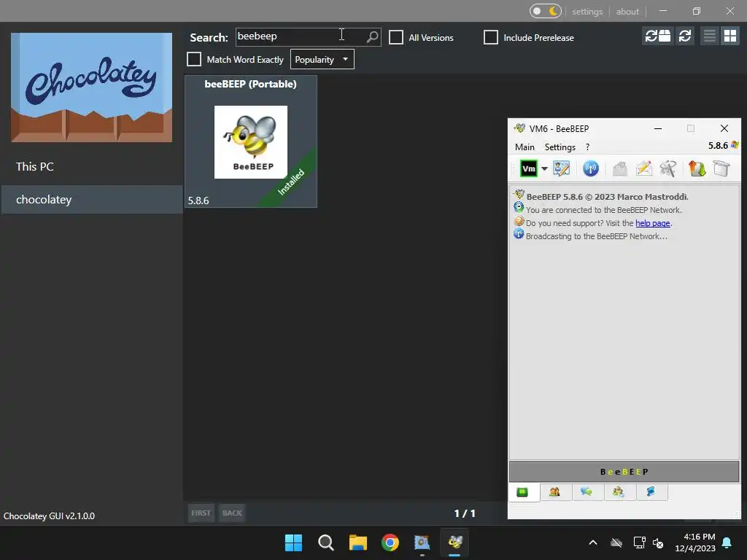Click the 5.8.6 version under the beeBEEP tile

point(198,201)
